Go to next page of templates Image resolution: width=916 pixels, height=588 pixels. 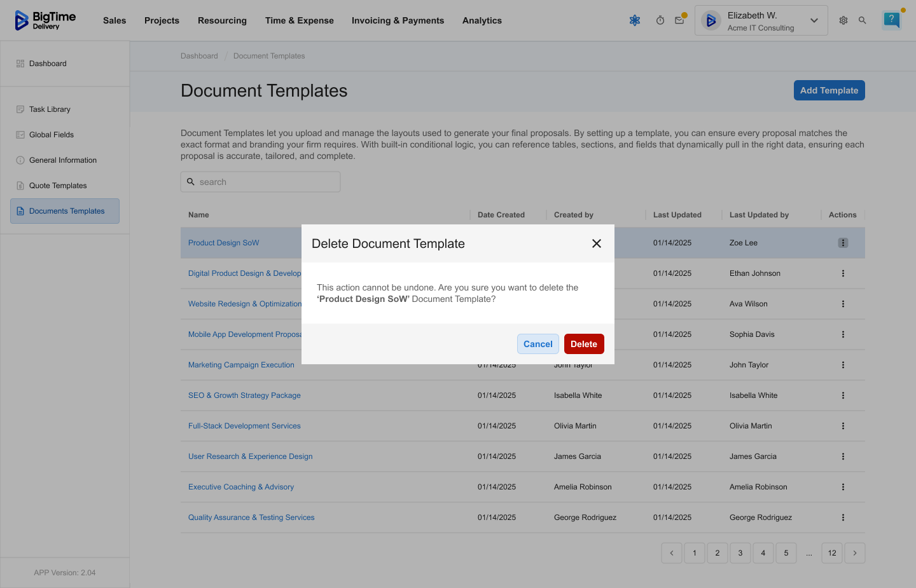click(x=855, y=553)
